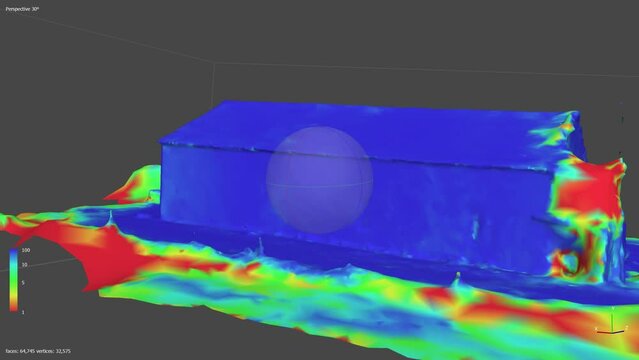Viewport: 639px width, 360px height.
Task: Click the confidence color scale bar legend
Action: tap(13, 280)
